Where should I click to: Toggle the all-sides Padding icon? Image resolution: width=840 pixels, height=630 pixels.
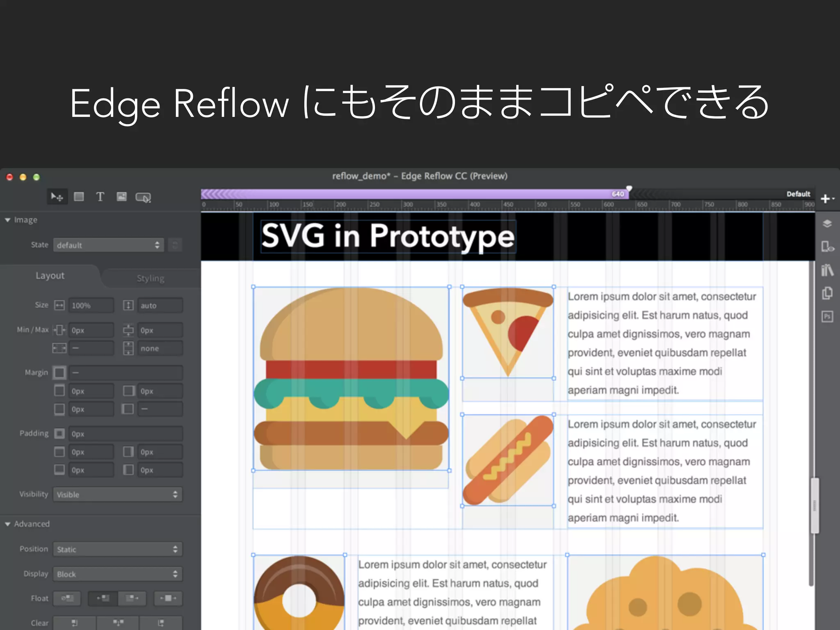point(59,434)
